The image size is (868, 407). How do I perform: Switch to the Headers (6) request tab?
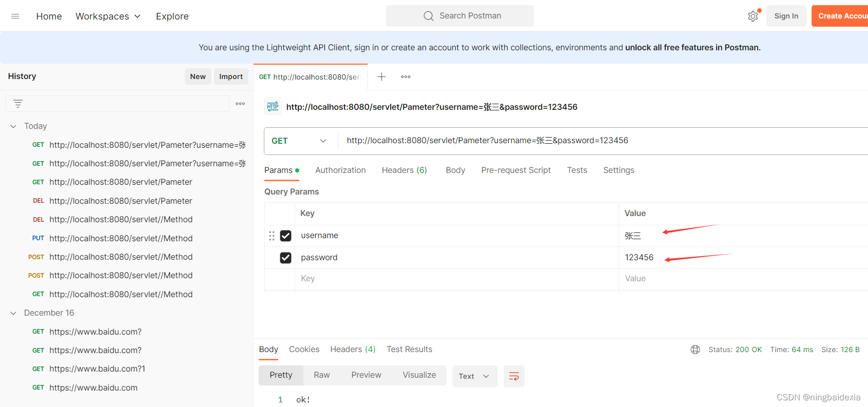point(404,170)
